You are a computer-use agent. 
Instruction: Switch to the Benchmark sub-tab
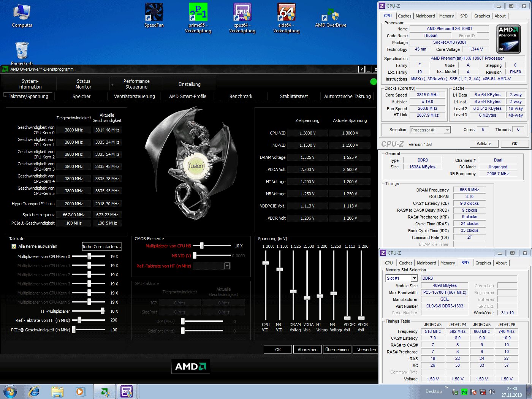click(241, 97)
